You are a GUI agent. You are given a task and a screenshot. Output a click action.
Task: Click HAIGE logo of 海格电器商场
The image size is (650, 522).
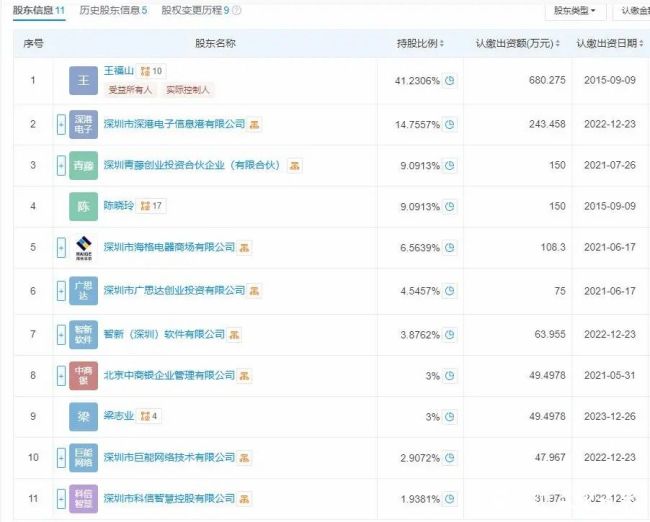pos(83,248)
